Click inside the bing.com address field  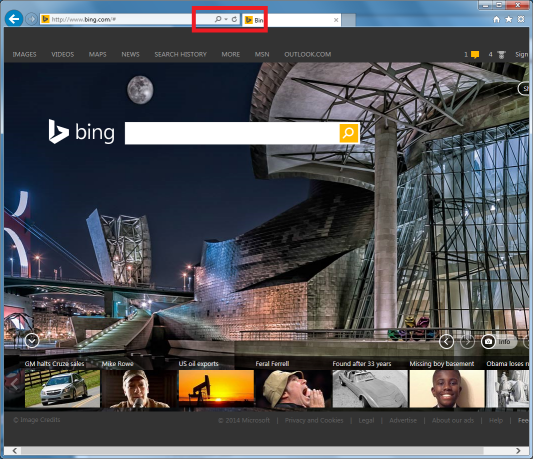(126, 19)
